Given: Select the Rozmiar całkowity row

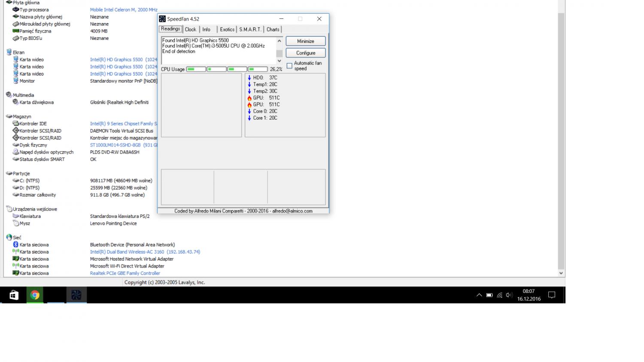Looking at the screenshot, I should [38, 195].
